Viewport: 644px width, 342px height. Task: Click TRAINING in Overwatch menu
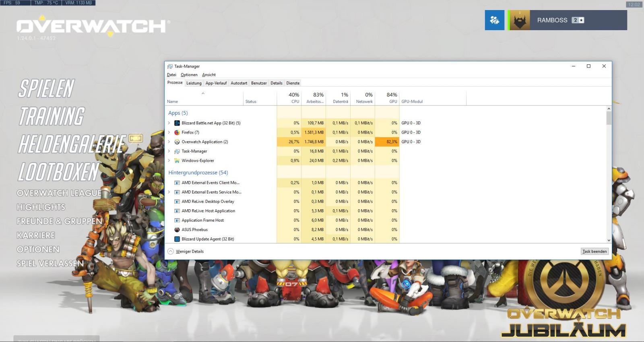point(52,116)
